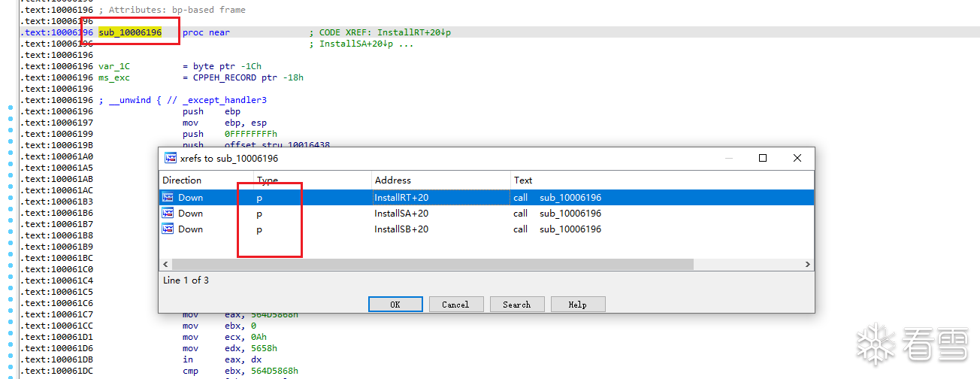Sort by the Type column header
Screen dimensions: 980x379
[x=268, y=180]
